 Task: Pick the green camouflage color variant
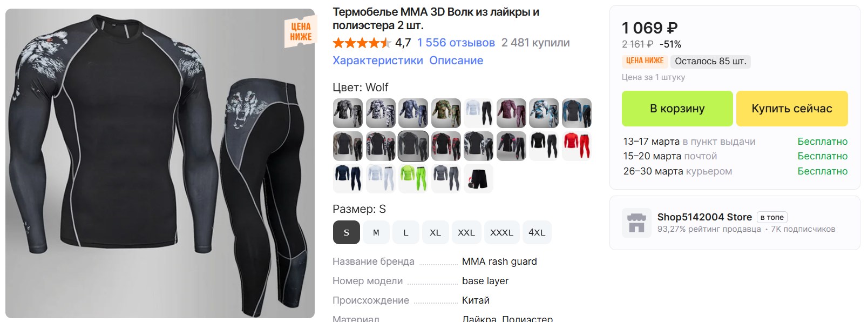(x=446, y=113)
